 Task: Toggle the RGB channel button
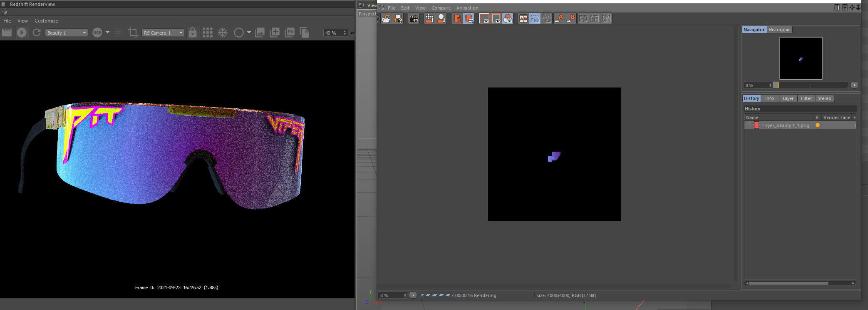click(97, 32)
